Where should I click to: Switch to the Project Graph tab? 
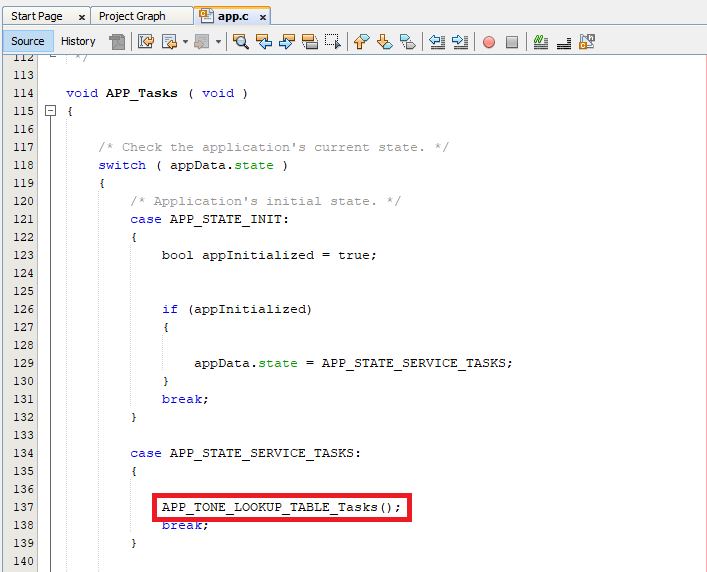(x=132, y=16)
